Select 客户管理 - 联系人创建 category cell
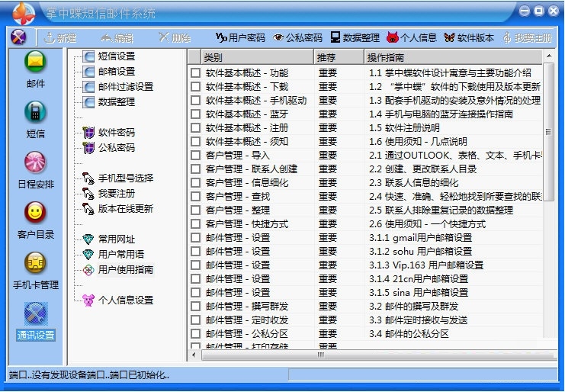The image size is (565, 392). pyautogui.click(x=252, y=169)
